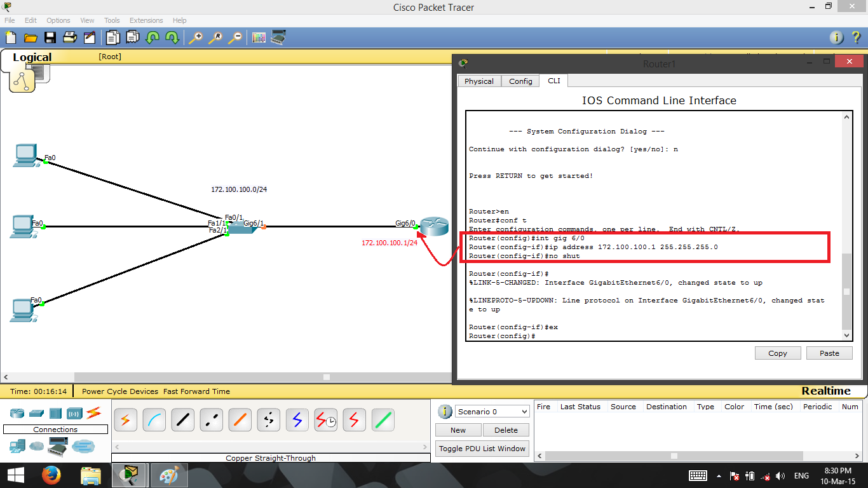The height and width of the screenshot is (488, 868).
Task: Zoom in with the plus magnifier icon
Action: point(195,37)
